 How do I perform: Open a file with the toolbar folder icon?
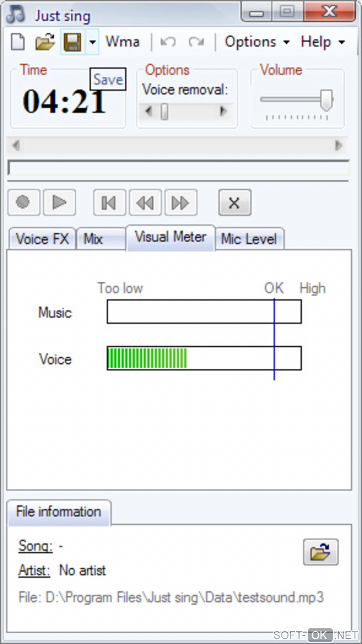[x=45, y=42]
